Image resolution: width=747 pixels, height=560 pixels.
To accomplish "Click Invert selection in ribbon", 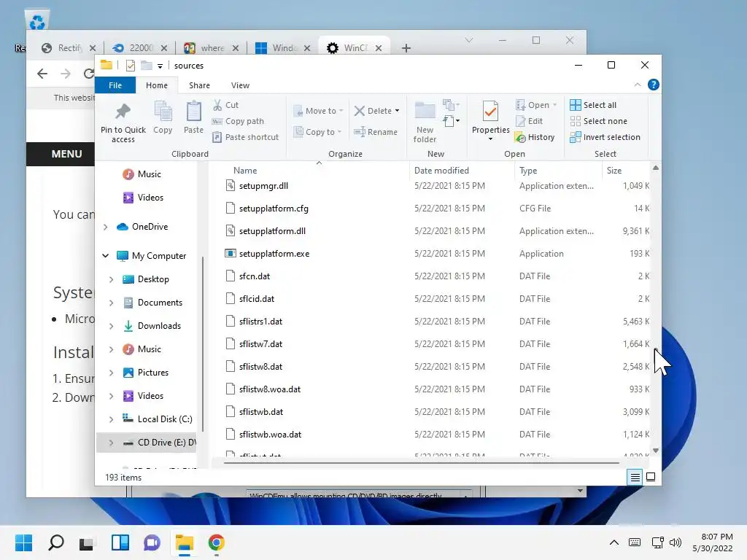I will point(605,137).
